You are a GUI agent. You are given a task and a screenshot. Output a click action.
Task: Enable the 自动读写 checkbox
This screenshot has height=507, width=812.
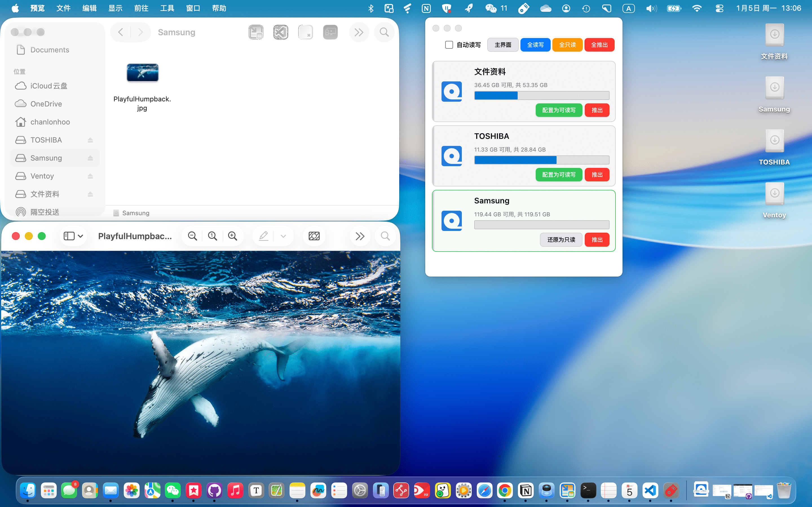pyautogui.click(x=449, y=45)
